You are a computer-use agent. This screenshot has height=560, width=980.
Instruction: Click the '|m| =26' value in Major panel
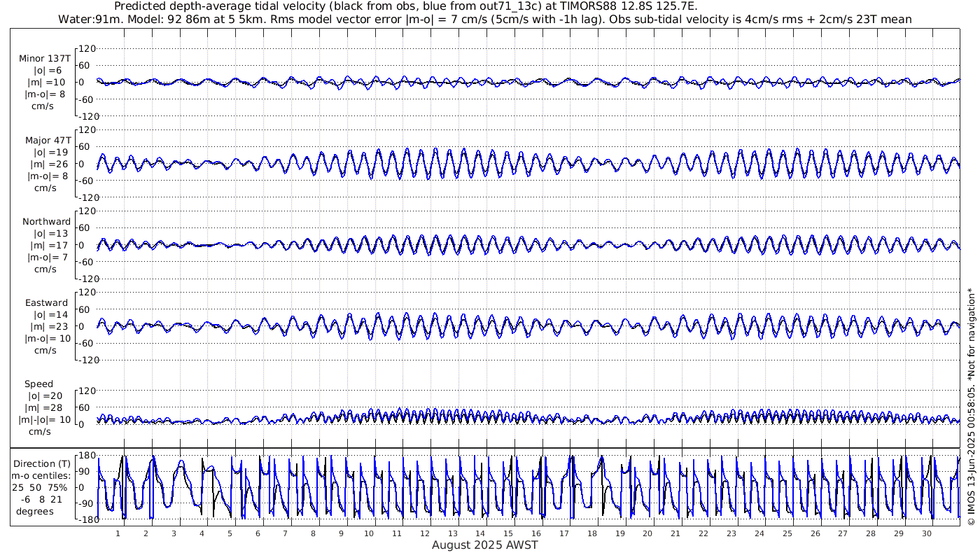[48, 164]
